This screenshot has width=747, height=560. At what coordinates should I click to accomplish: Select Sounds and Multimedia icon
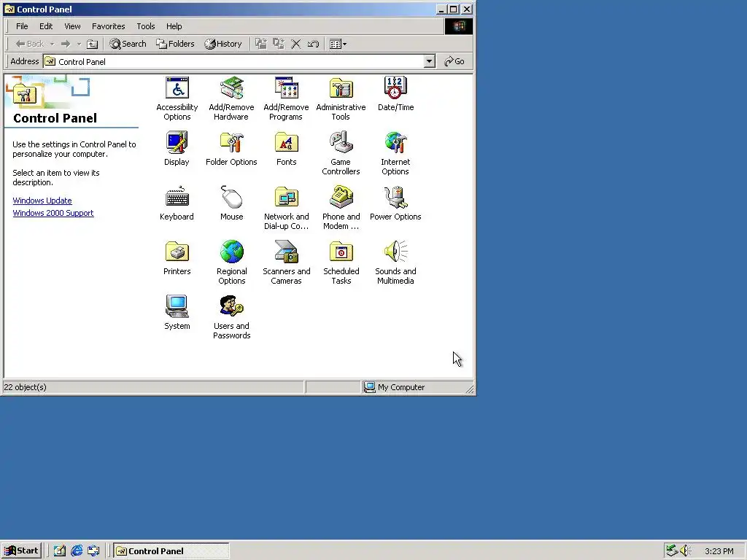(395, 262)
